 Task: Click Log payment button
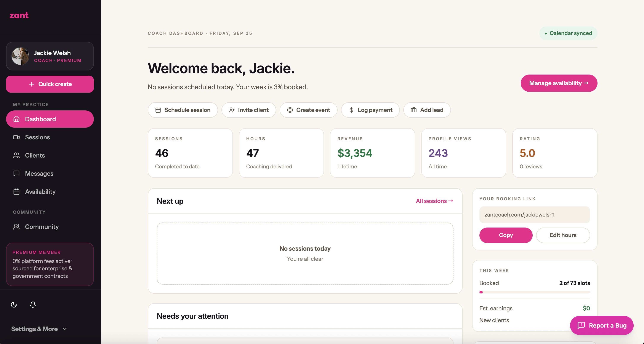click(x=370, y=110)
